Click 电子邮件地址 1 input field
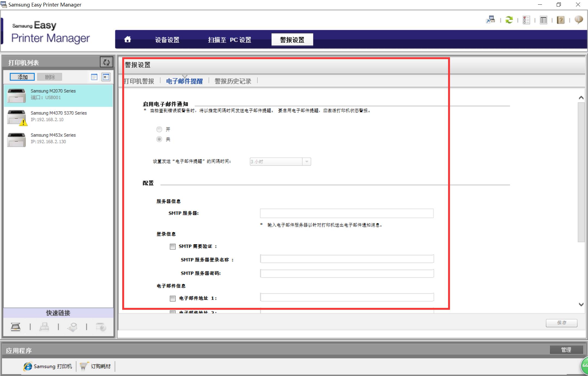This screenshot has width=588, height=376. (347, 297)
